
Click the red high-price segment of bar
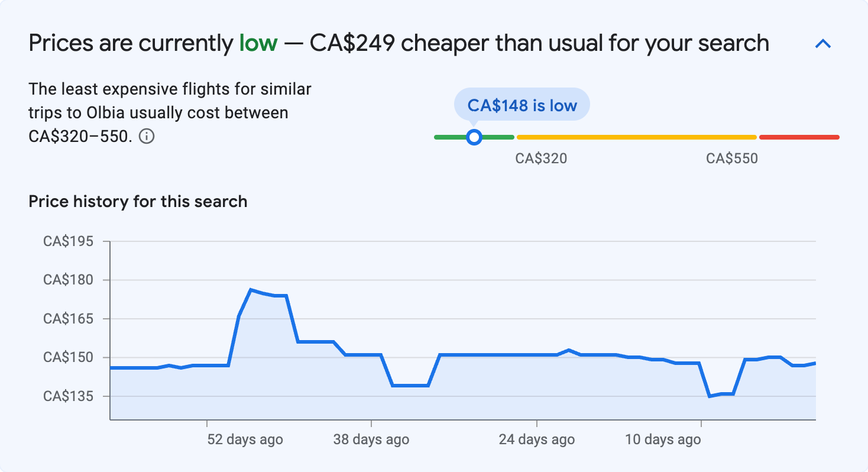799,137
